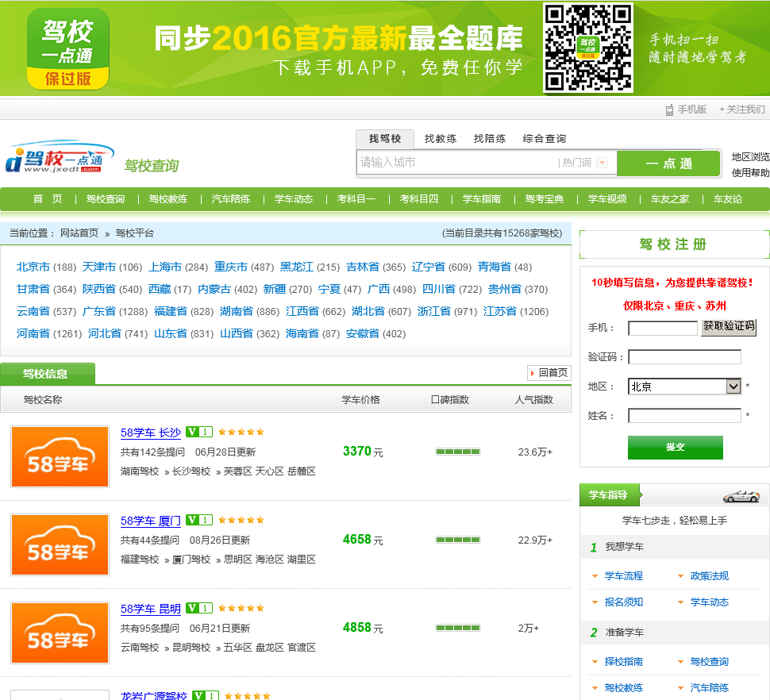Screen dimensions: 770x700
Task: Open the 58学车 昆明 logo thumbnail
Action: [60, 633]
